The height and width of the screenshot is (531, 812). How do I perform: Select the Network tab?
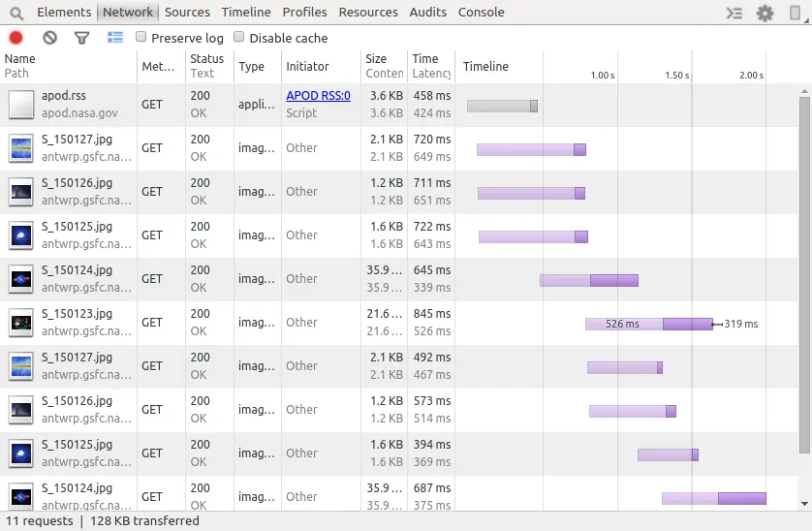pos(128,12)
